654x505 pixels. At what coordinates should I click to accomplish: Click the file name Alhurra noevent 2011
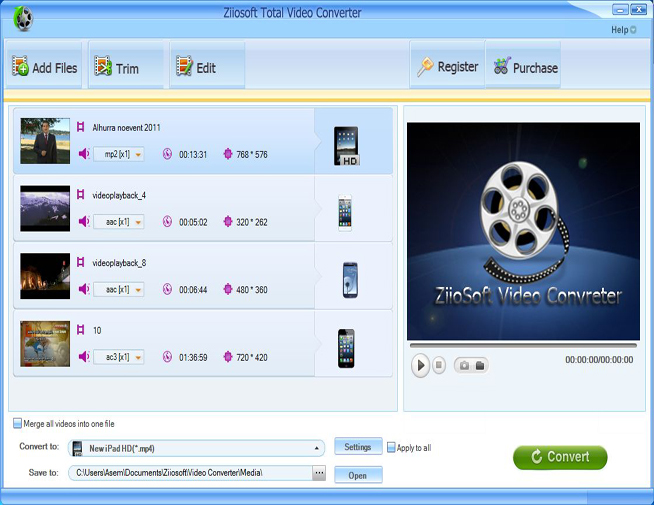point(126,128)
